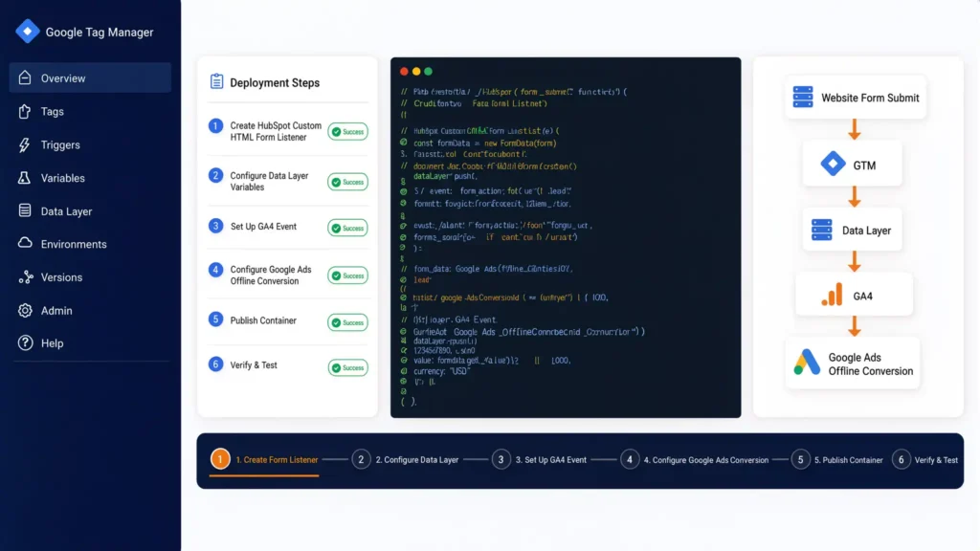
Task: Click the Overview home icon
Action: point(24,77)
